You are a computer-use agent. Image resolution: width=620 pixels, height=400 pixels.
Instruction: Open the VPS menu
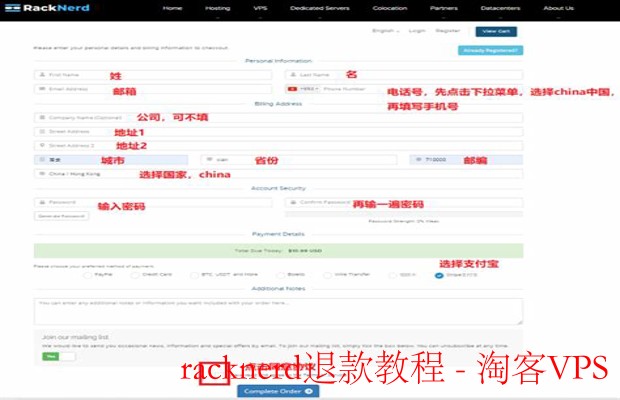coord(260,8)
